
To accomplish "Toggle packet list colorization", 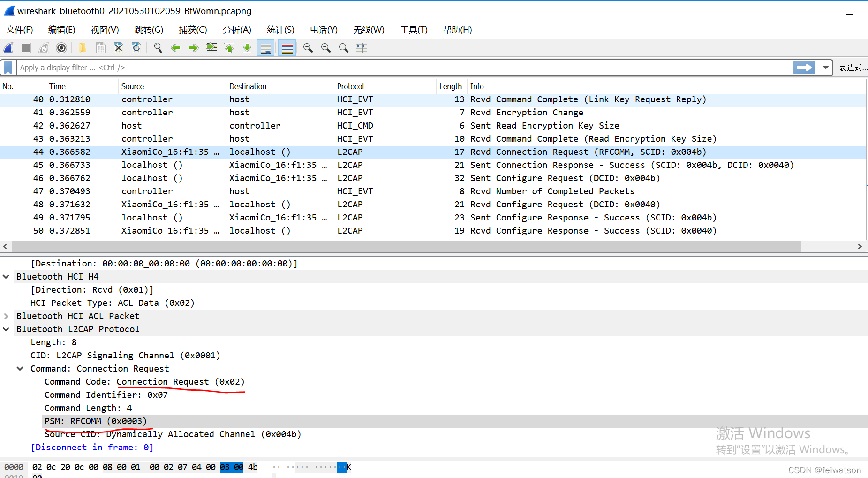I will 287,48.
